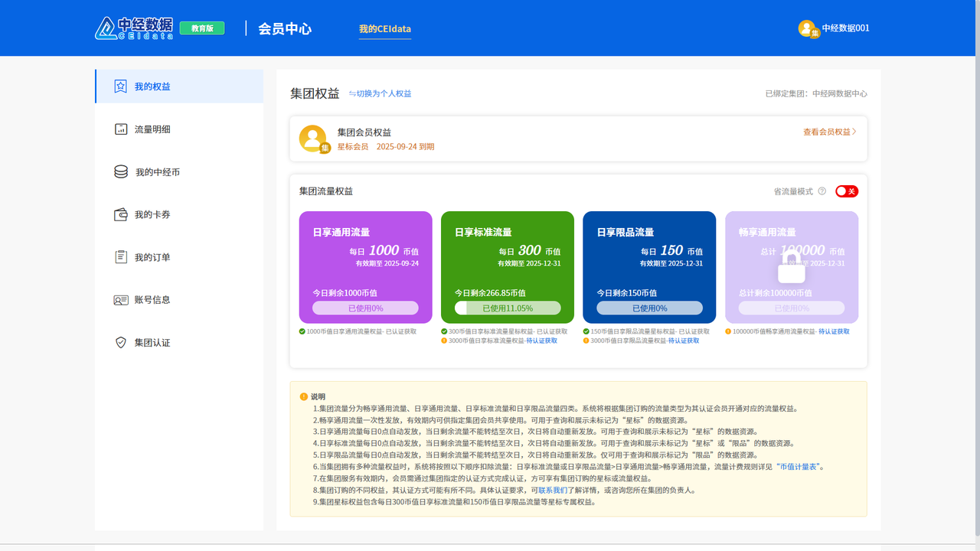Click 待认证获取 link under 畅享通用流量 card

(x=834, y=331)
